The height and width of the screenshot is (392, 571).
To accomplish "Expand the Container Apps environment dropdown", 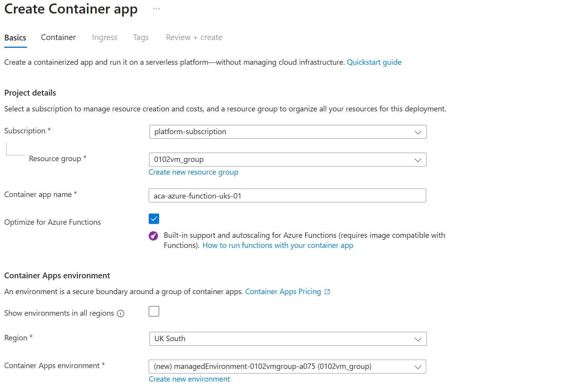I will coord(287,367).
